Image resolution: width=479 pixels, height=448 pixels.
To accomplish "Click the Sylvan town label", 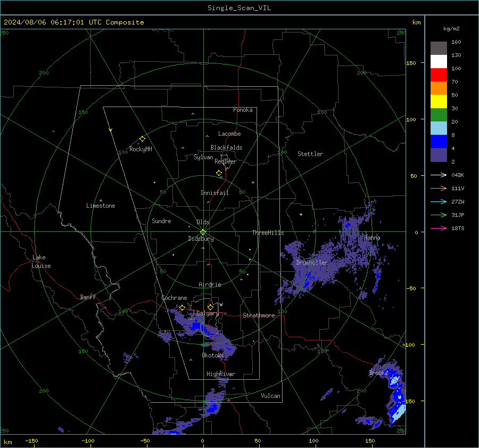I will click(203, 157).
